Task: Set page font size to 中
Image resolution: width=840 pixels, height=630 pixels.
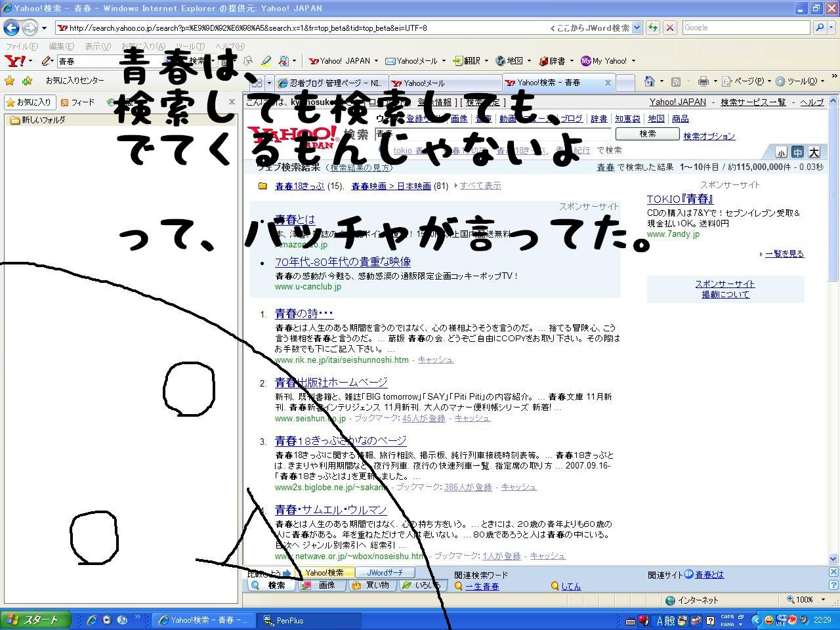Action: pos(797,152)
